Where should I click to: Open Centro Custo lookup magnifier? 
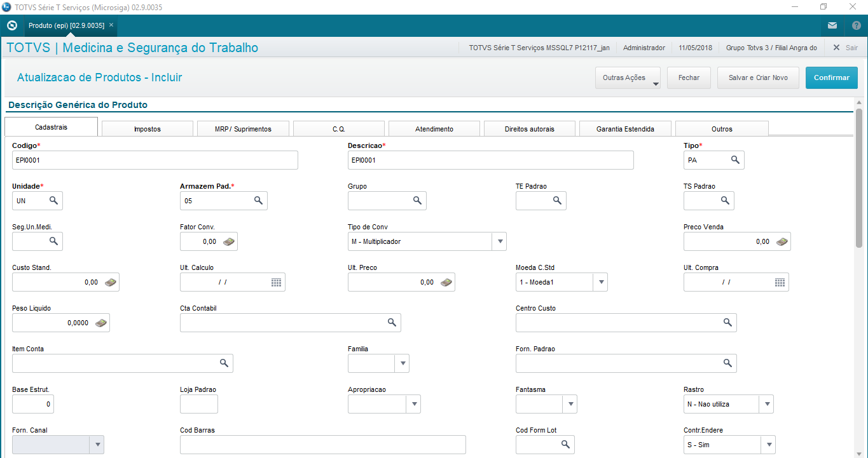pyautogui.click(x=728, y=323)
